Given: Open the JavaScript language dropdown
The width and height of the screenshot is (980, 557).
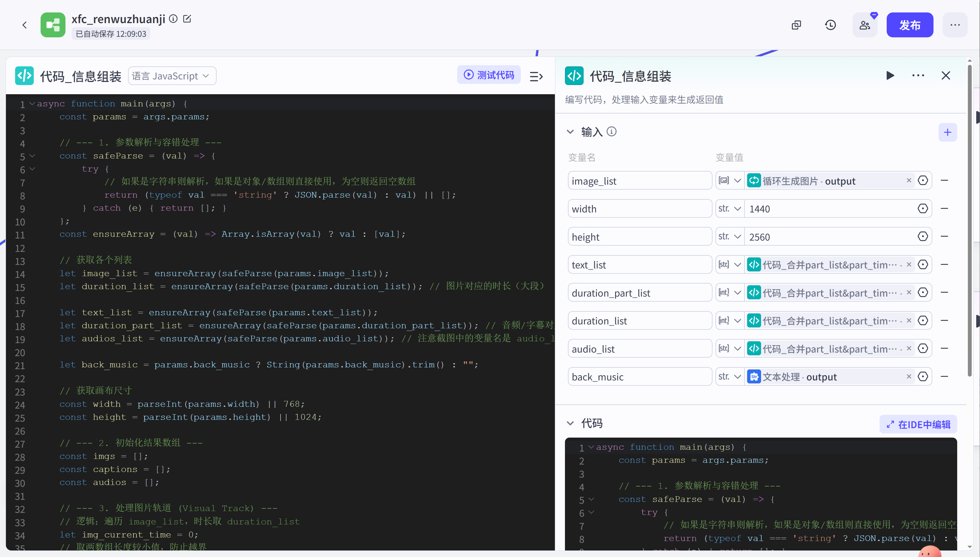Looking at the screenshot, I should (x=172, y=76).
